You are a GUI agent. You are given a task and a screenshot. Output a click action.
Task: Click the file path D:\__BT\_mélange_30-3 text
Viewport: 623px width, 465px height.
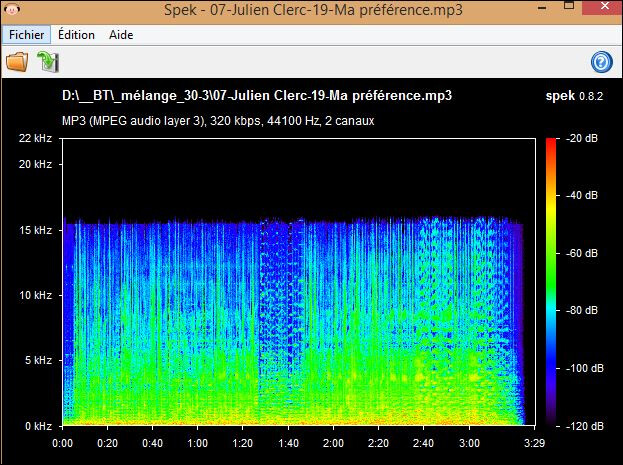click(257, 96)
